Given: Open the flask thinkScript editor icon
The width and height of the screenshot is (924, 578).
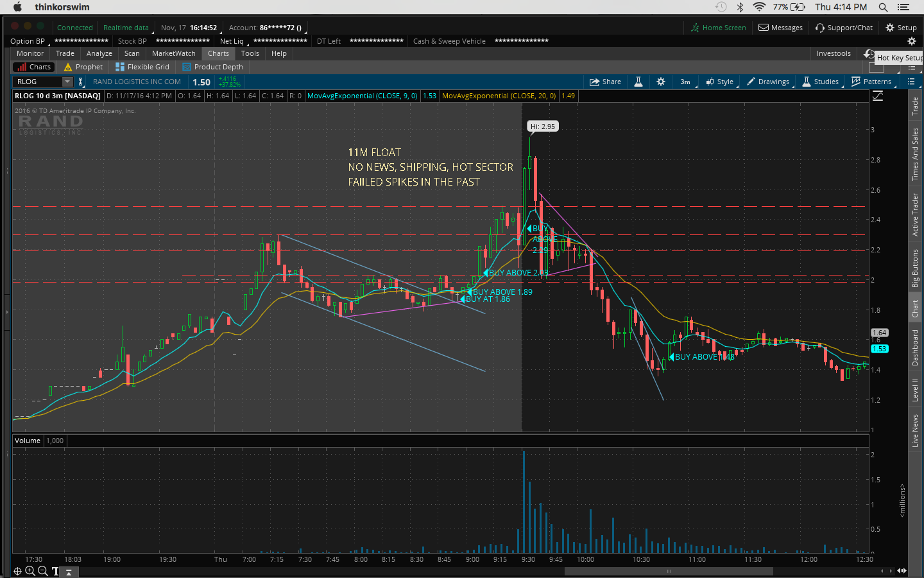Looking at the screenshot, I should click(638, 82).
